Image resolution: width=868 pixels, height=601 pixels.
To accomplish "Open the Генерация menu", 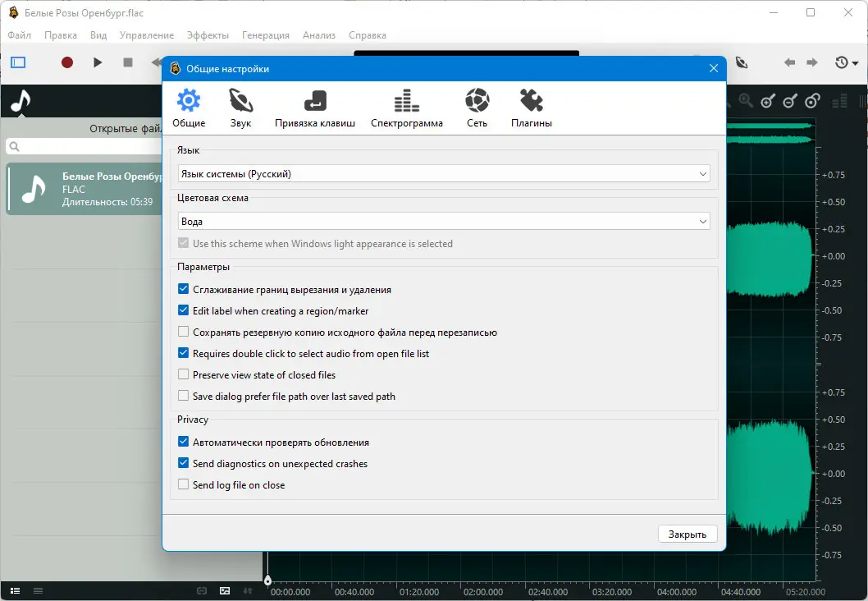I will coord(266,35).
